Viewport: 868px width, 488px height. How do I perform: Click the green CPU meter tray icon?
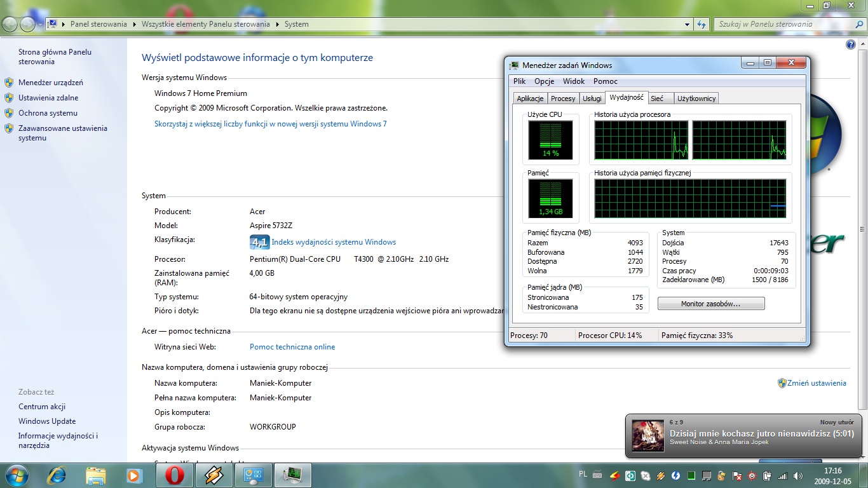pyautogui.click(x=691, y=475)
